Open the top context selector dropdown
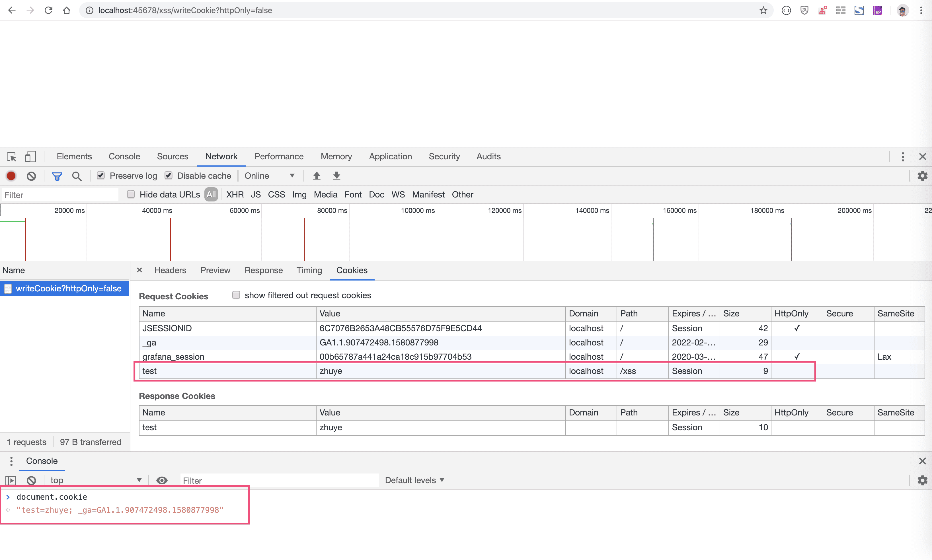This screenshot has height=560, width=932. [x=95, y=480]
